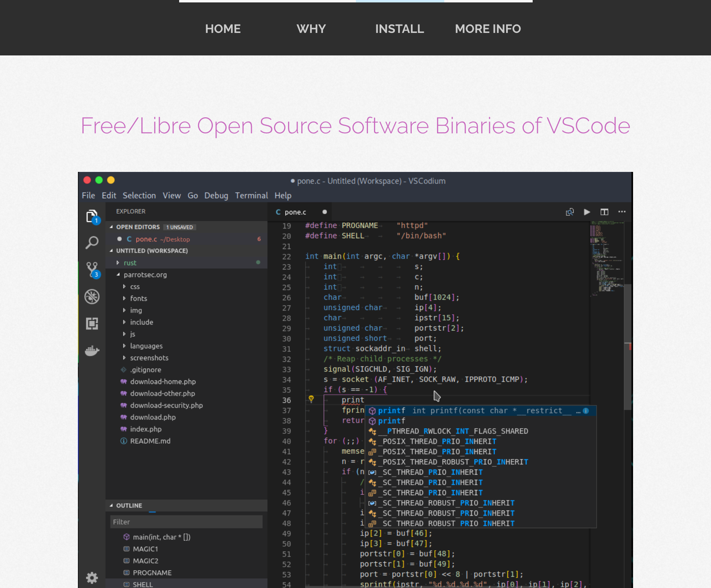Open Source Control icon with badge 3
The width and height of the screenshot is (711, 588).
(x=92, y=270)
